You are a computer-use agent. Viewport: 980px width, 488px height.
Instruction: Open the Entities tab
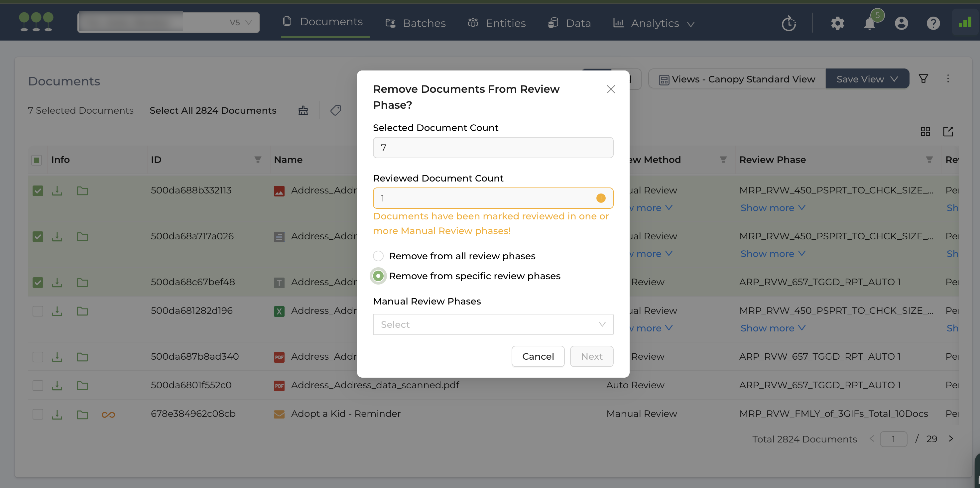pyautogui.click(x=497, y=23)
